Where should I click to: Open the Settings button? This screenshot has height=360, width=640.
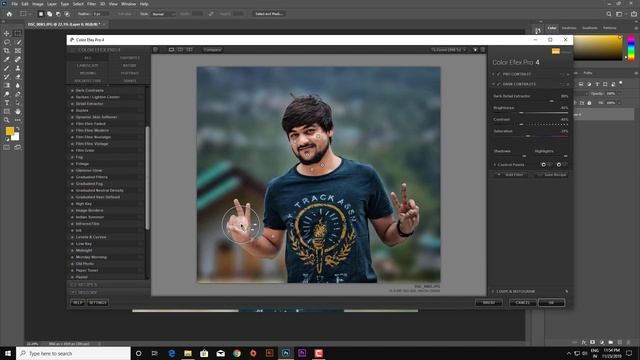pos(98,302)
